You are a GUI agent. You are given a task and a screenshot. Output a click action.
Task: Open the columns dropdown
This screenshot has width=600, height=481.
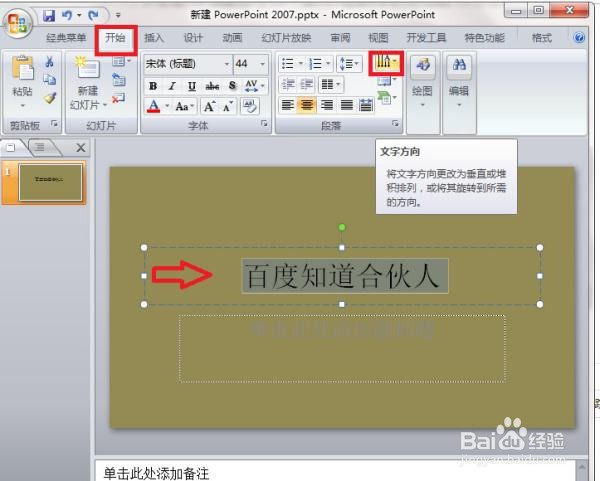(x=331, y=84)
